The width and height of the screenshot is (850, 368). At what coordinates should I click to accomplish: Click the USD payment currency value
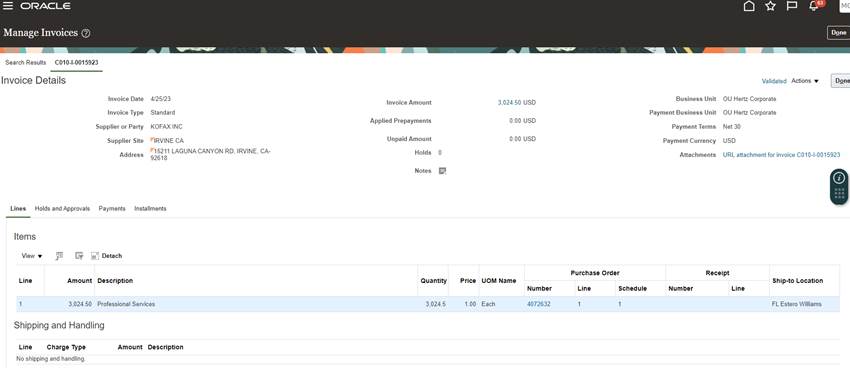click(x=729, y=141)
